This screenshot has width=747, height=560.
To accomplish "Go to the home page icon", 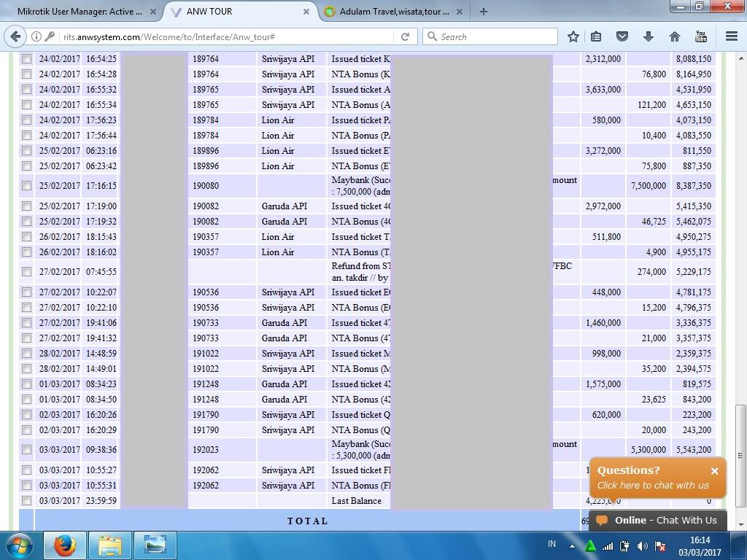I will coord(675,36).
